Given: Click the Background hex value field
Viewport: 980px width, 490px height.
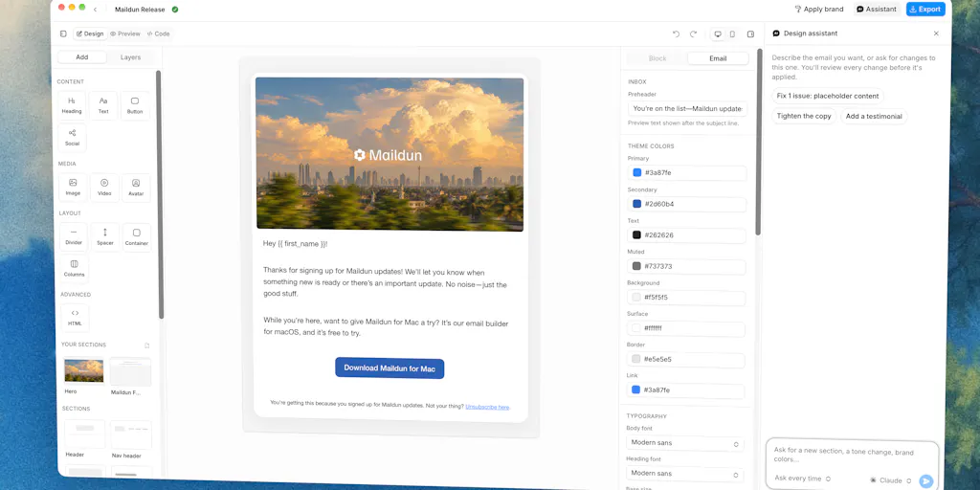Looking at the screenshot, I should point(686,298).
